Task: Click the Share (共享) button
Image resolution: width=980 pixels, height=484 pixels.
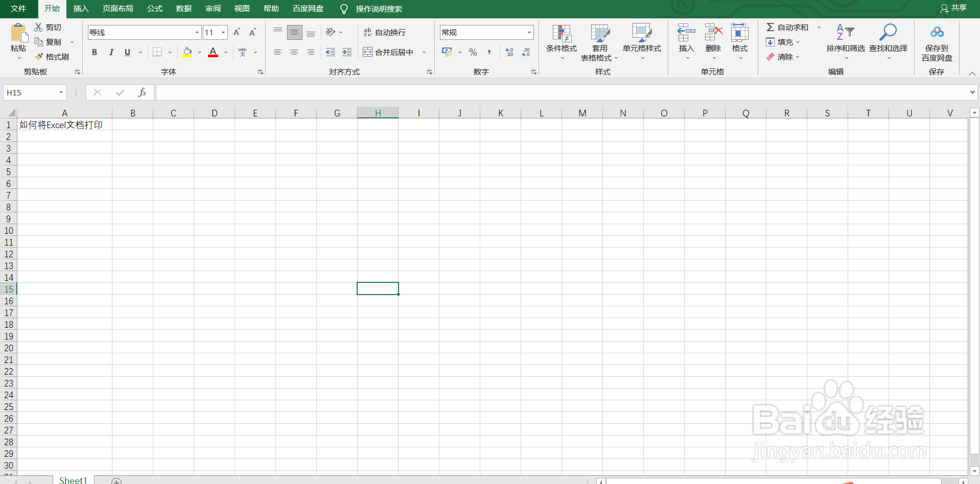Action: click(x=953, y=8)
